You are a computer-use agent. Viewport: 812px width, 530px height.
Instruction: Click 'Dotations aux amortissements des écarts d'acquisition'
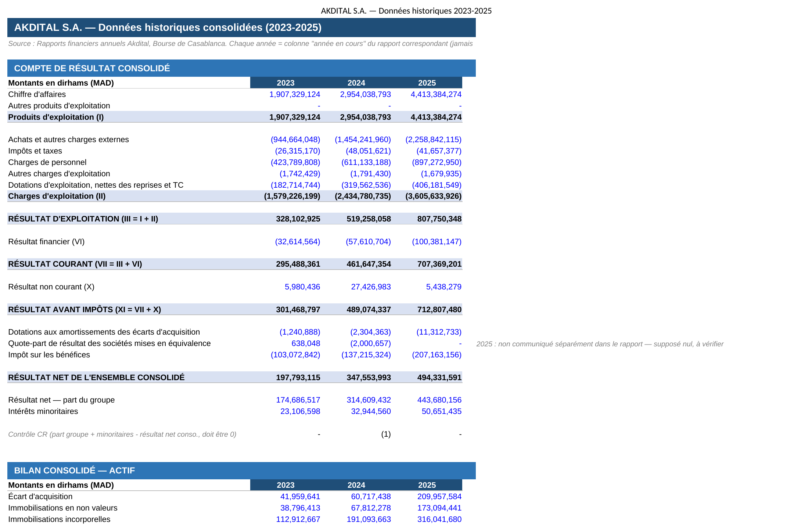pos(104,332)
